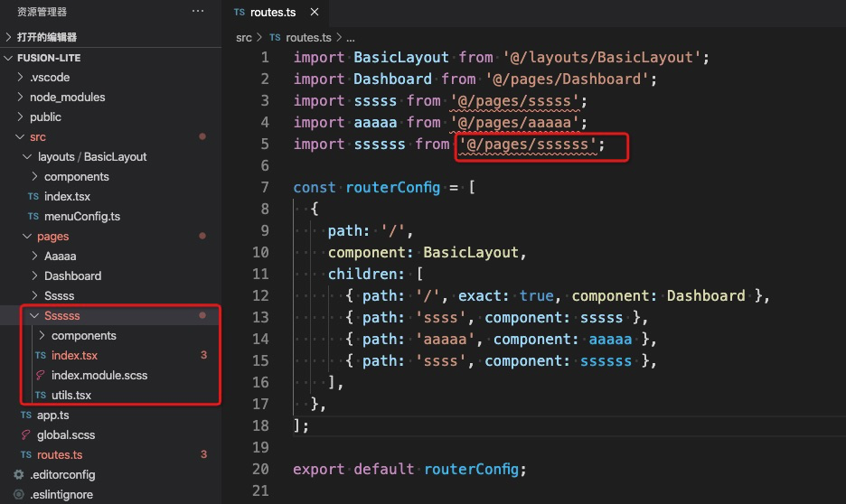Click the Sass icon beside global.scss
Screen dimensions: 846x504
click(25, 434)
